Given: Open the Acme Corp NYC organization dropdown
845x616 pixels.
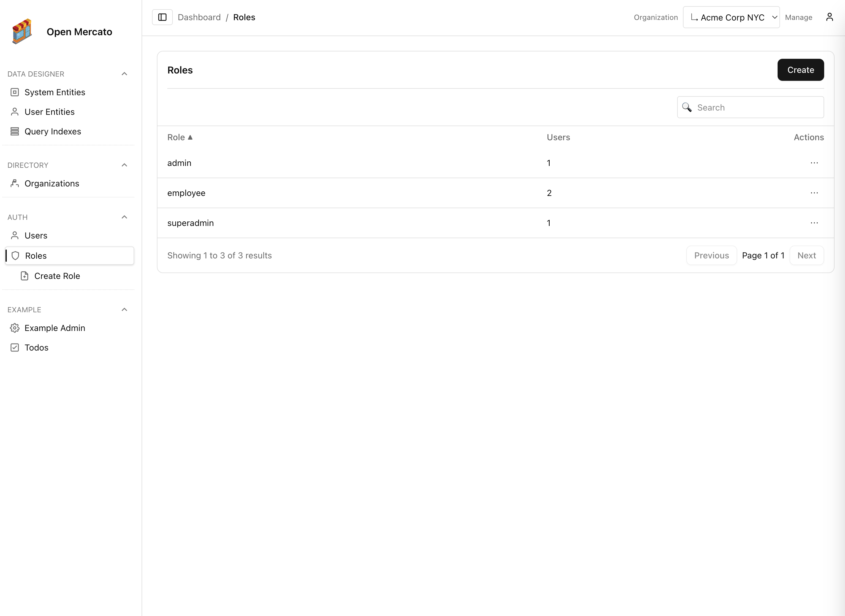Looking at the screenshot, I should click(x=731, y=17).
